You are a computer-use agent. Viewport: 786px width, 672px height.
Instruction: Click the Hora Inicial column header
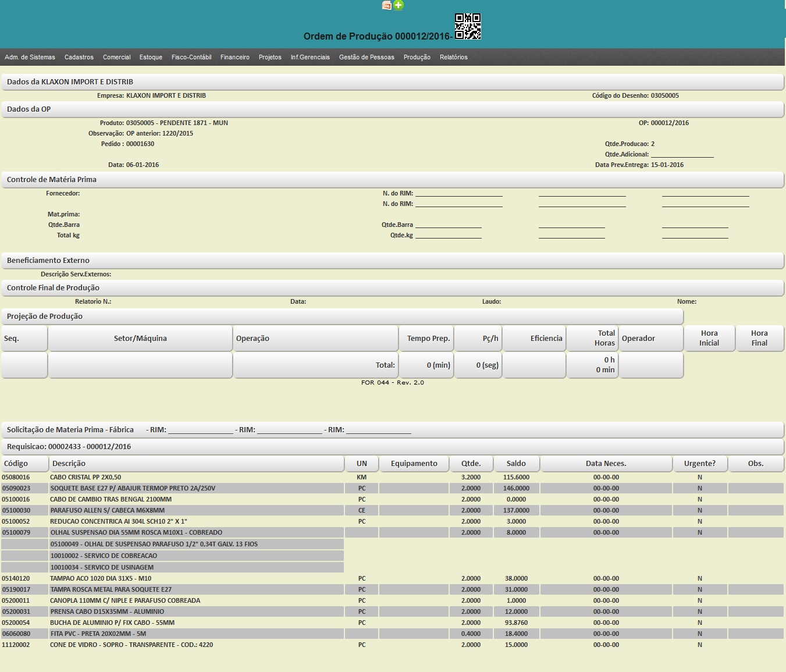point(709,339)
